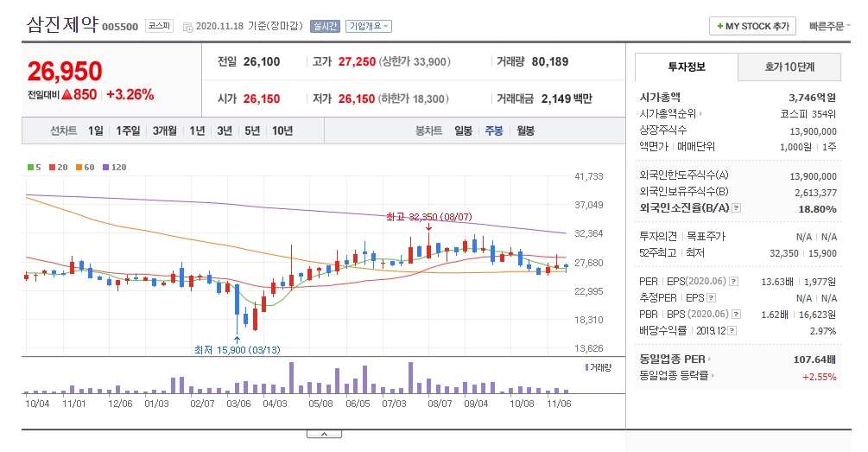
Task: Click the 전일 value 26,100
Action: tap(262, 61)
